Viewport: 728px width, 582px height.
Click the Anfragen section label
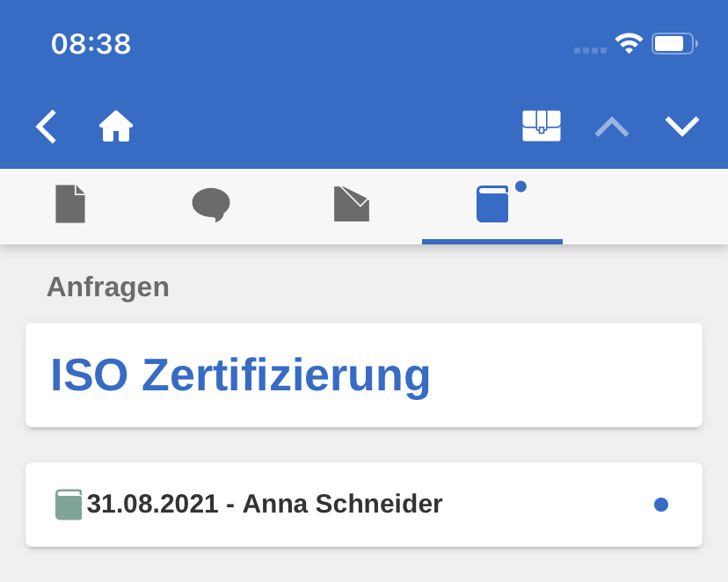coord(107,287)
